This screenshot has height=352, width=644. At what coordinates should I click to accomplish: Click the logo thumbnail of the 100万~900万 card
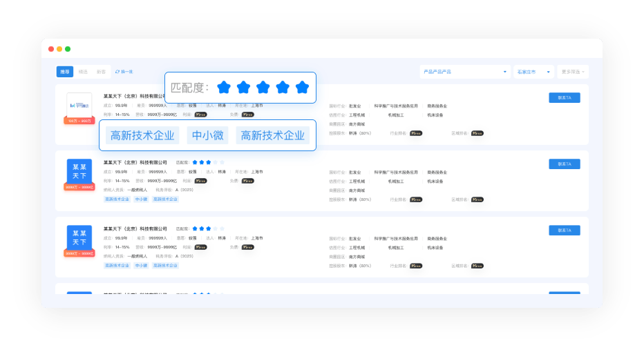coord(79,105)
